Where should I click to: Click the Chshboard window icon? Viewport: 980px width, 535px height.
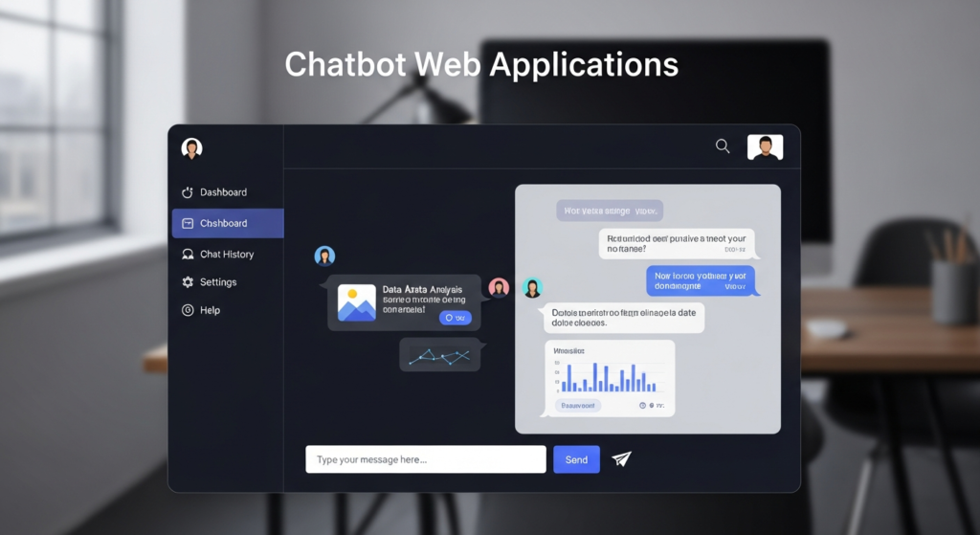point(188,223)
